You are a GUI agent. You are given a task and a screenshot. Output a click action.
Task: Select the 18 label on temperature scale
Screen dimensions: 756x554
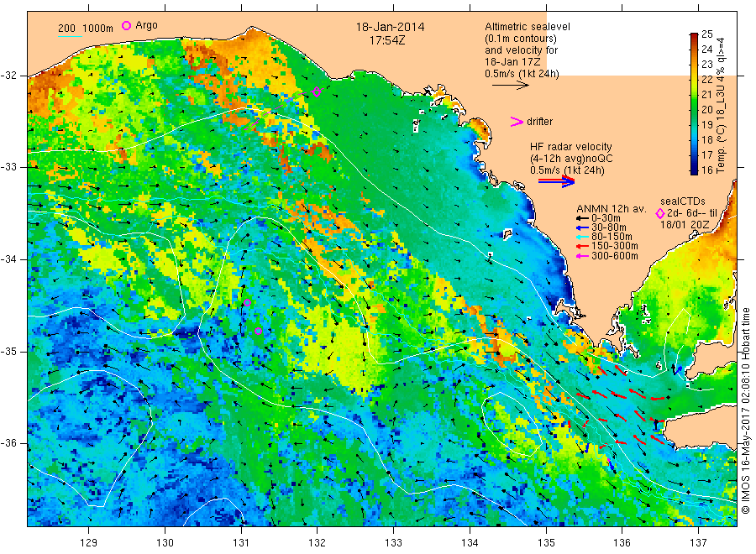(x=706, y=139)
